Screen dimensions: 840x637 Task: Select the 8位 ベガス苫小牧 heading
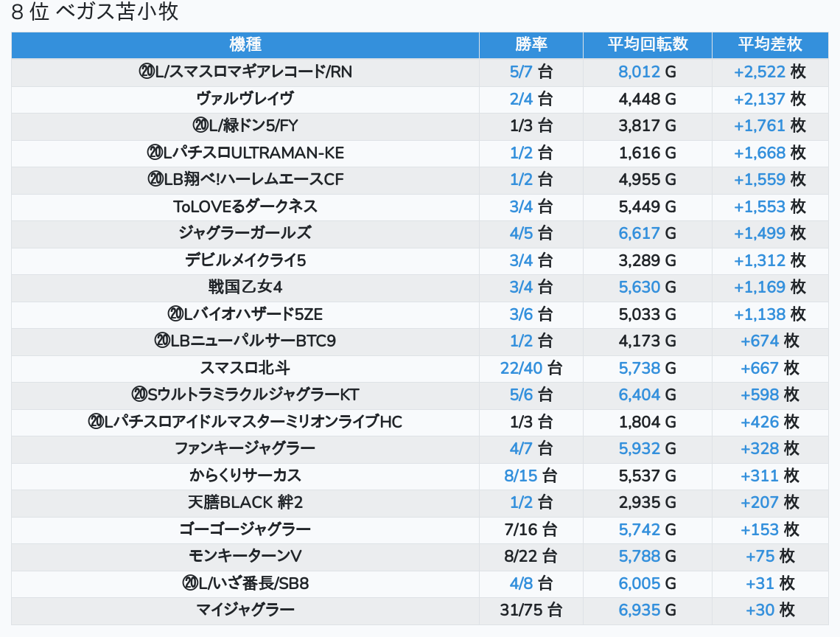tap(95, 12)
